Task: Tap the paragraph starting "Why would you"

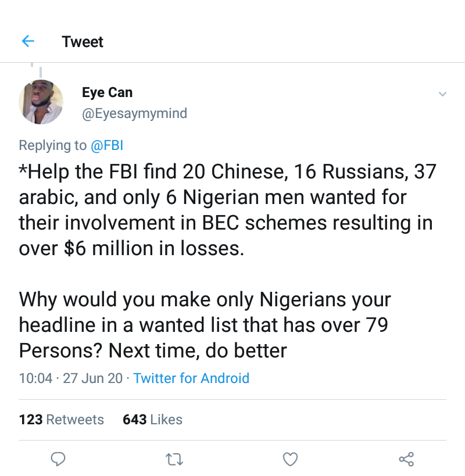Action: pyautogui.click(x=205, y=325)
